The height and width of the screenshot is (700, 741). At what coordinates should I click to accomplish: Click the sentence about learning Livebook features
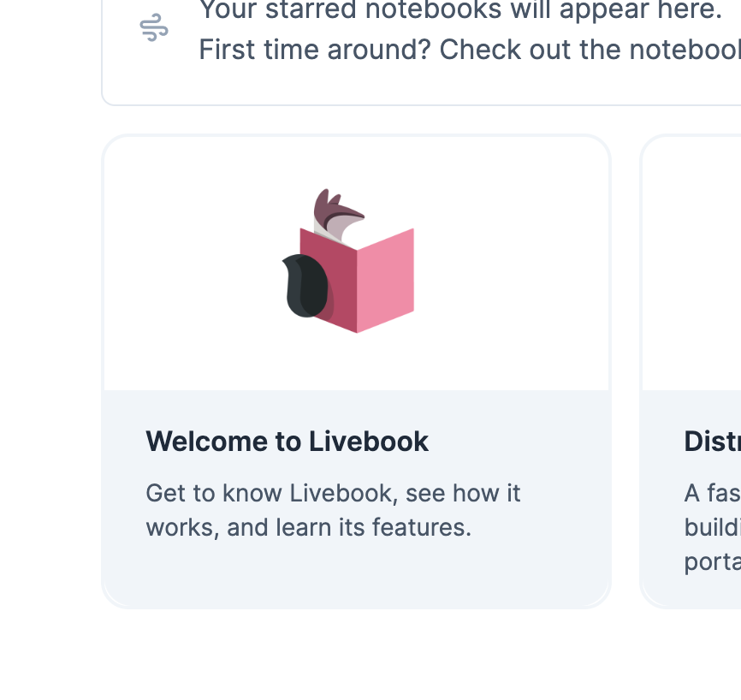click(x=333, y=510)
